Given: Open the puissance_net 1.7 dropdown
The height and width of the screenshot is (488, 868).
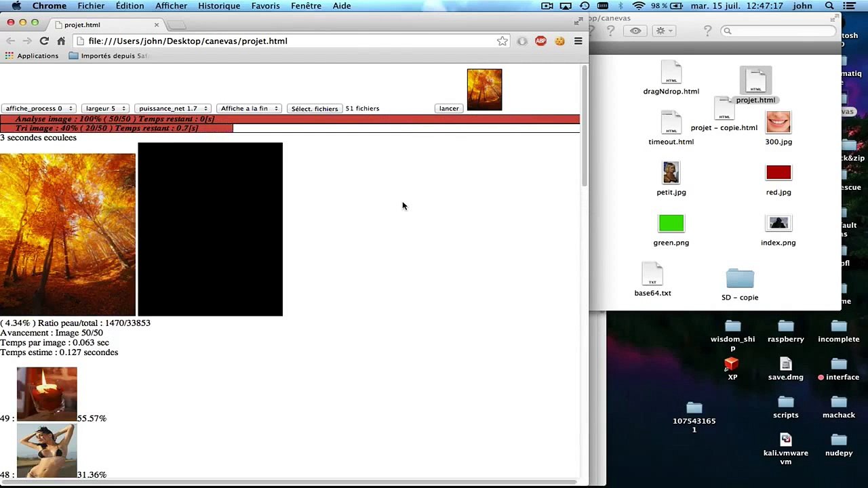Looking at the screenshot, I should pos(172,108).
